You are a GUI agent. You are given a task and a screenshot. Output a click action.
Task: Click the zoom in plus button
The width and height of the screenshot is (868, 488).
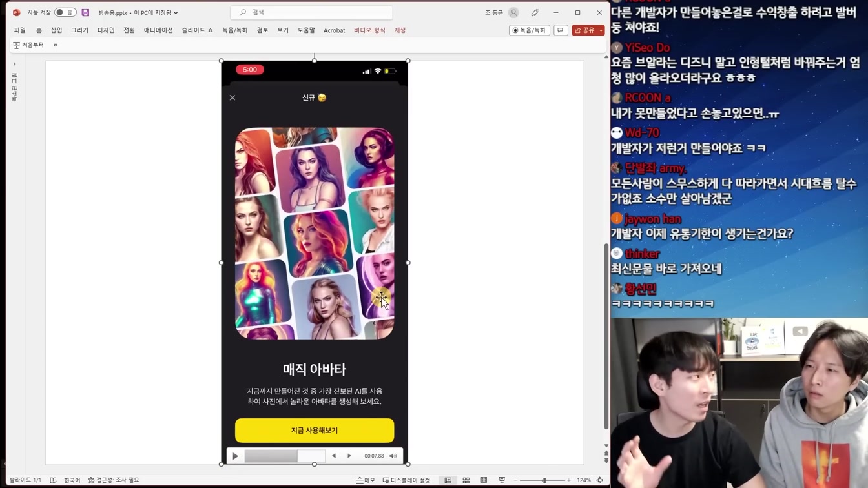pyautogui.click(x=569, y=480)
